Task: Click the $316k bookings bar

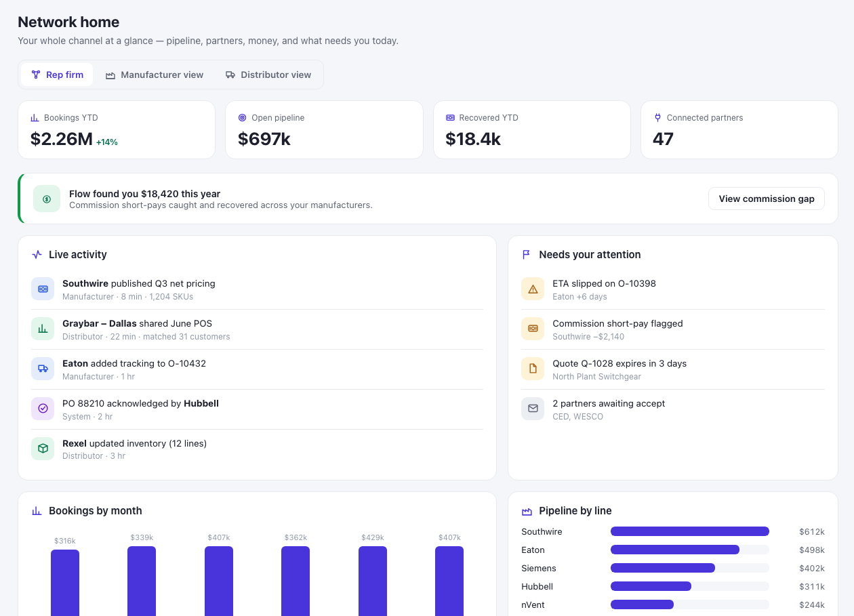Action: point(65,583)
